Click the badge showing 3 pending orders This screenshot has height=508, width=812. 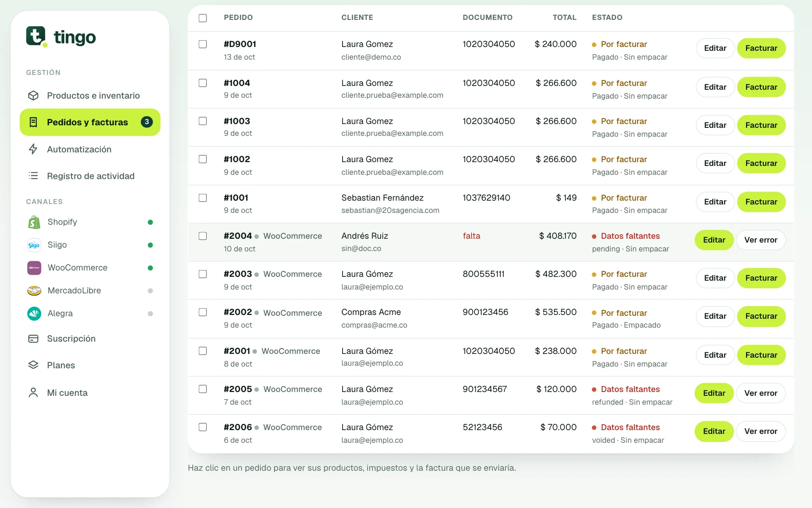pyautogui.click(x=147, y=122)
